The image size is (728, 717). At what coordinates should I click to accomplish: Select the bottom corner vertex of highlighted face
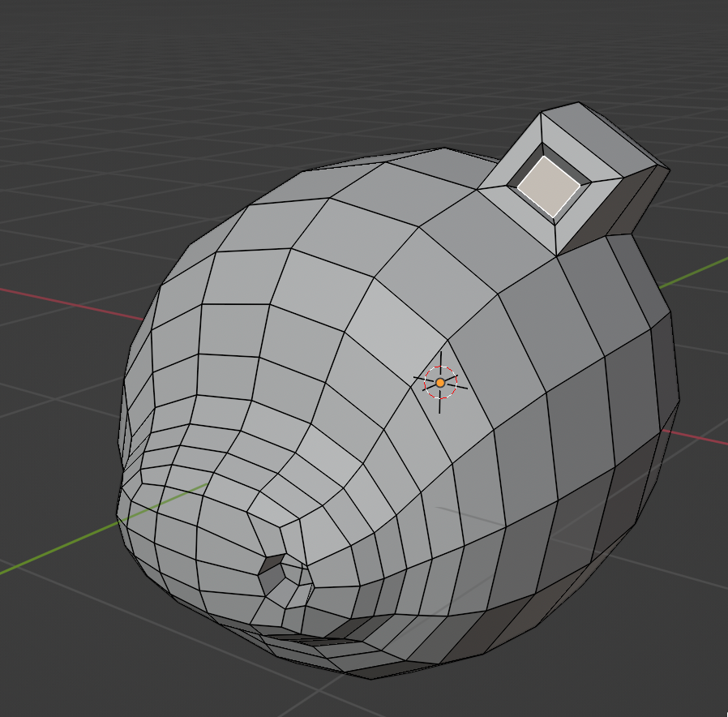coord(555,217)
